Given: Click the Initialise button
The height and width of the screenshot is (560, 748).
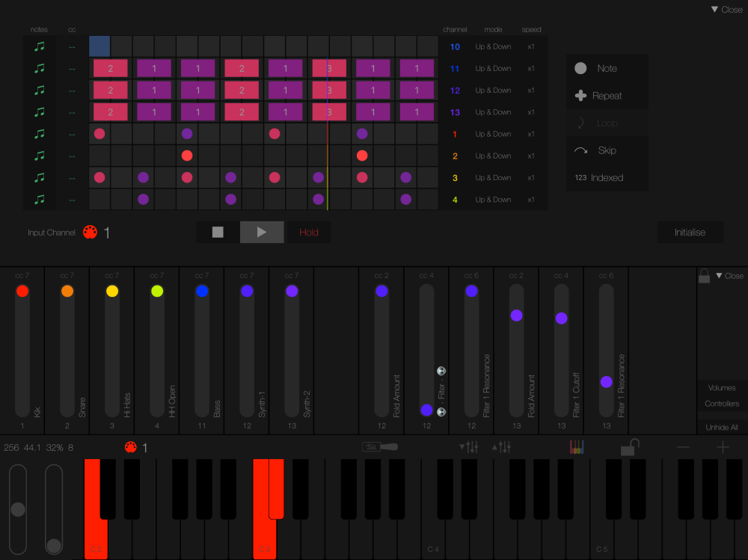Looking at the screenshot, I should tap(690, 233).
